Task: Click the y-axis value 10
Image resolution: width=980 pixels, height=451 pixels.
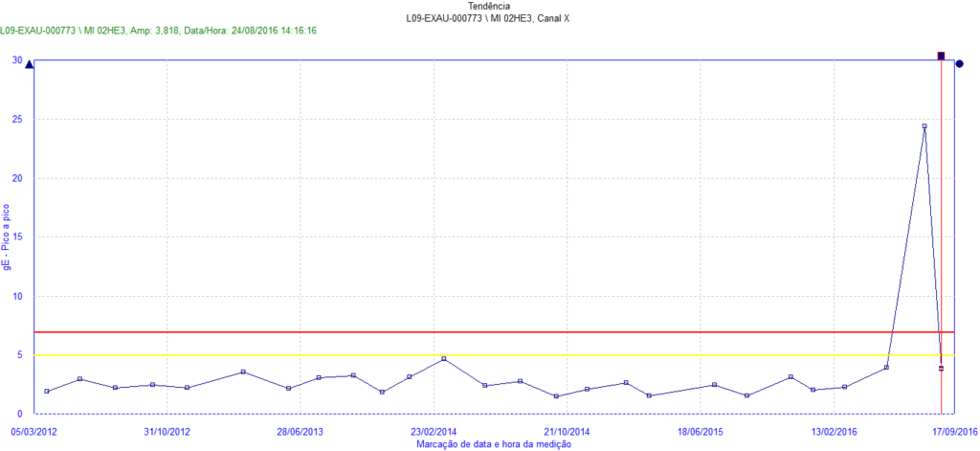Action: click(17, 296)
